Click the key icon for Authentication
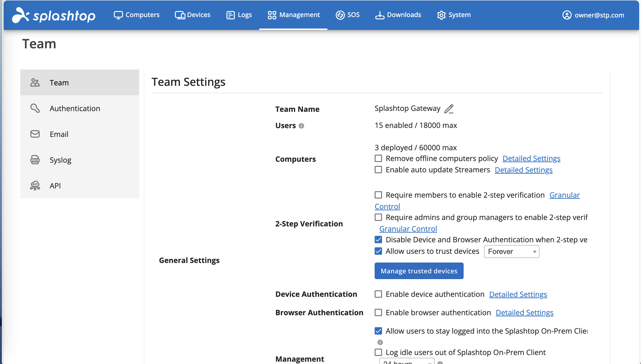Image resolution: width=641 pixels, height=364 pixels. [35, 108]
